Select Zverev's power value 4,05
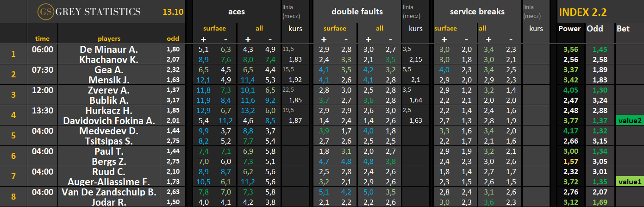Image resolution: width=644 pixels, height=207 pixels. click(569, 90)
